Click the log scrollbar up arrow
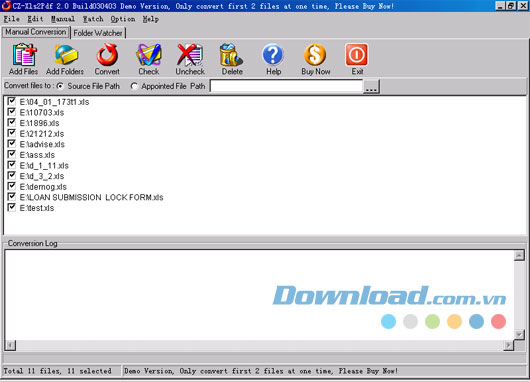530x382 pixels. 519,255
